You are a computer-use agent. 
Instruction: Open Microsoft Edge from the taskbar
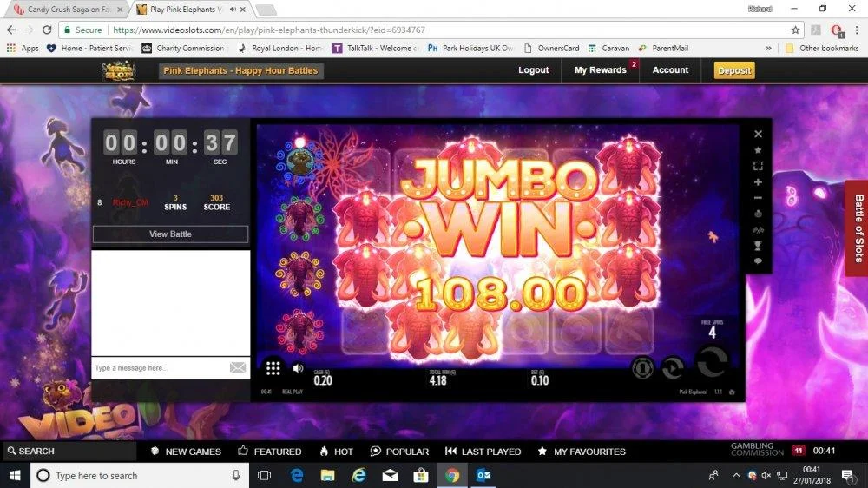pyautogui.click(x=297, y=475)
